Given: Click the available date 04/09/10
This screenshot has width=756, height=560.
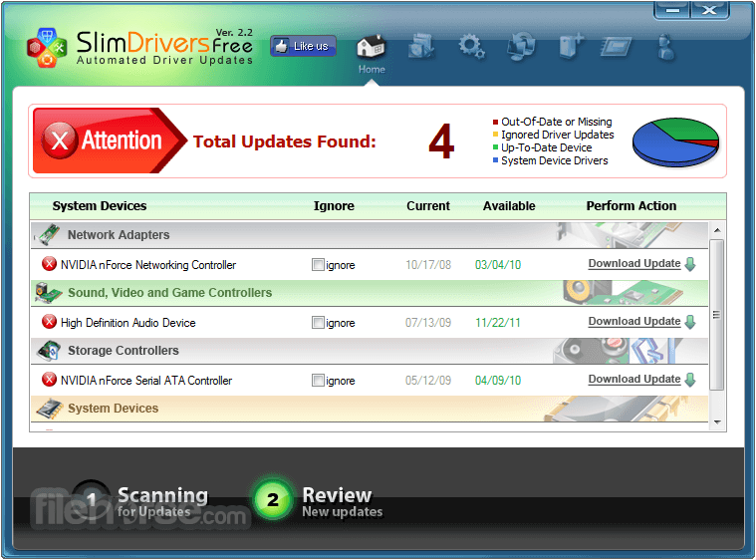Looking at the screenshot, I should (498, 381).
